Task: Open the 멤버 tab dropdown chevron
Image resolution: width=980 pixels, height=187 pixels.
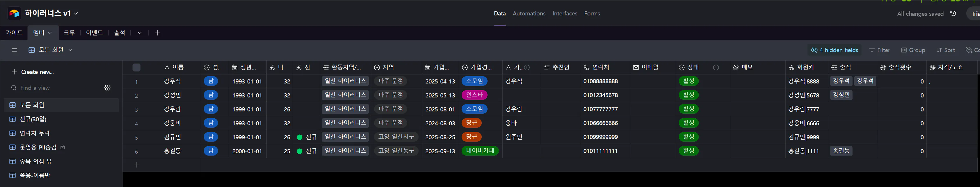Action: click(50, 33)
